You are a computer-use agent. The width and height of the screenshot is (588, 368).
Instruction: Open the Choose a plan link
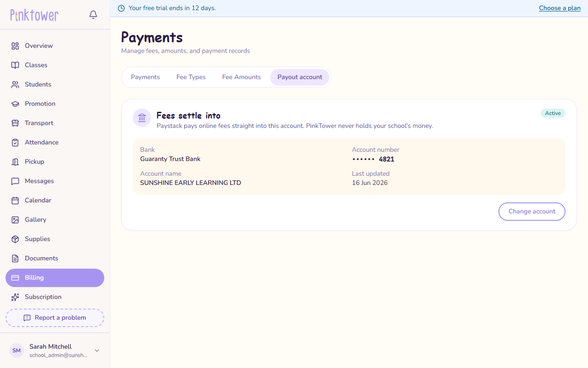(560, 8)
